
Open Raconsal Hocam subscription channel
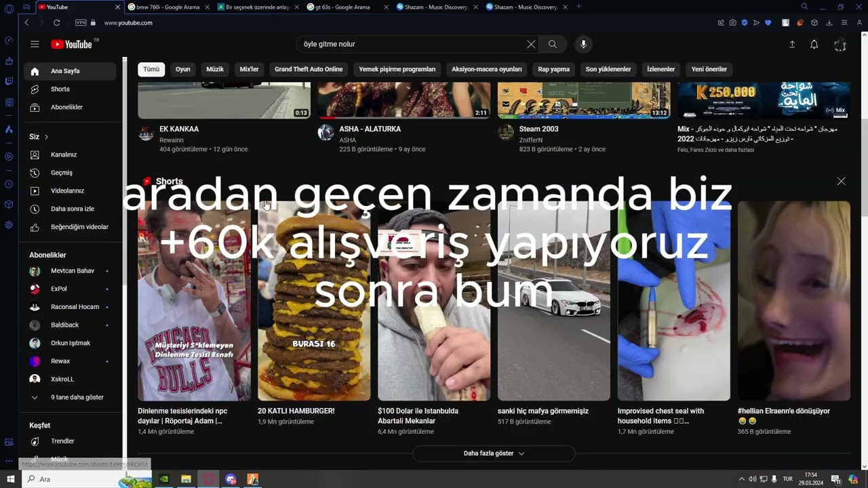(x=71, y=307)
